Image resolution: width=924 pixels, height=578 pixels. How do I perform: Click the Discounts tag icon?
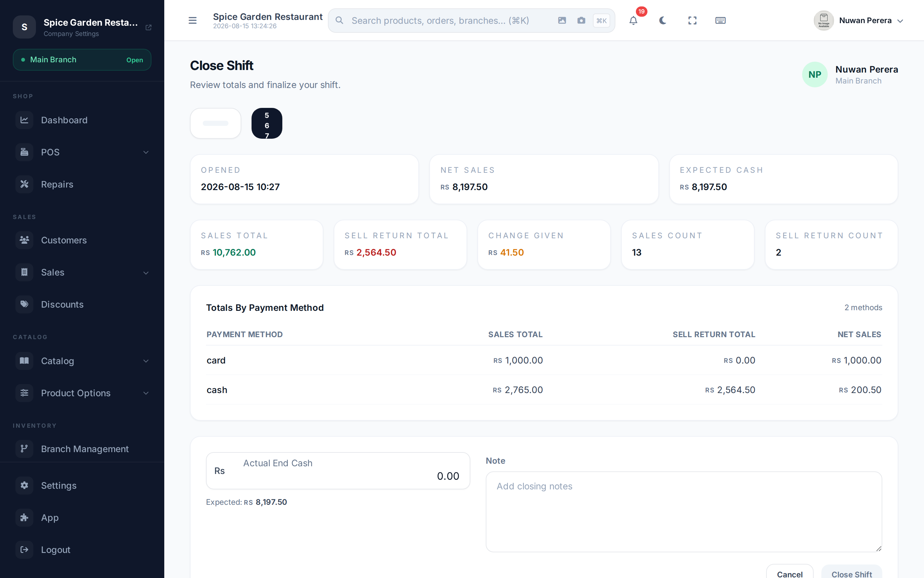click(24, 304)
